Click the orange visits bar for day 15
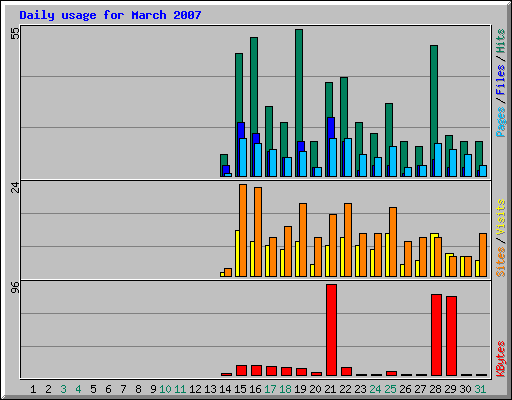The height and width of the screenshot is (400, 512). (243, 230)
